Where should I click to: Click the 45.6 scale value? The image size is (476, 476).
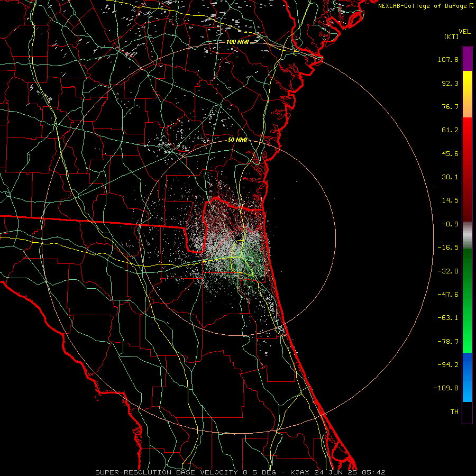click(x=450, y=153)
